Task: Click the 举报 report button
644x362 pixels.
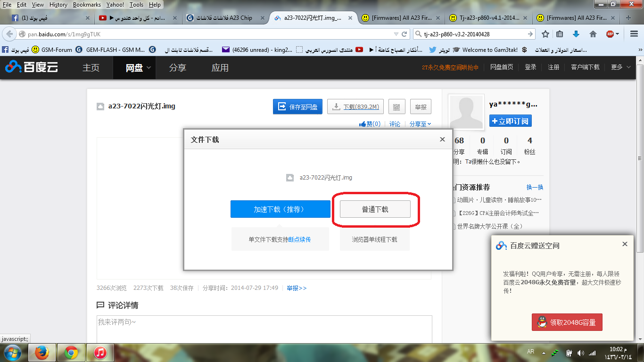Action: (421, 107)
